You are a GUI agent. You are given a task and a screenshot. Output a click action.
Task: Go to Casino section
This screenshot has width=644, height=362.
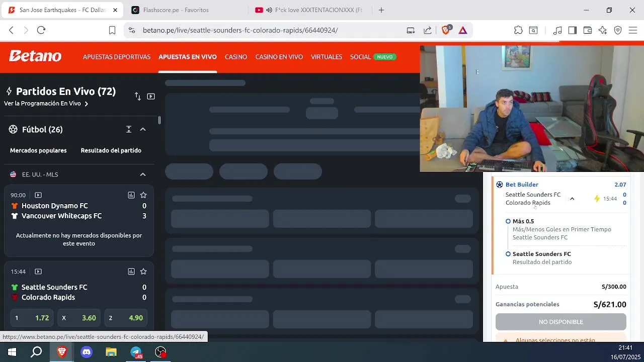[236, 57]
